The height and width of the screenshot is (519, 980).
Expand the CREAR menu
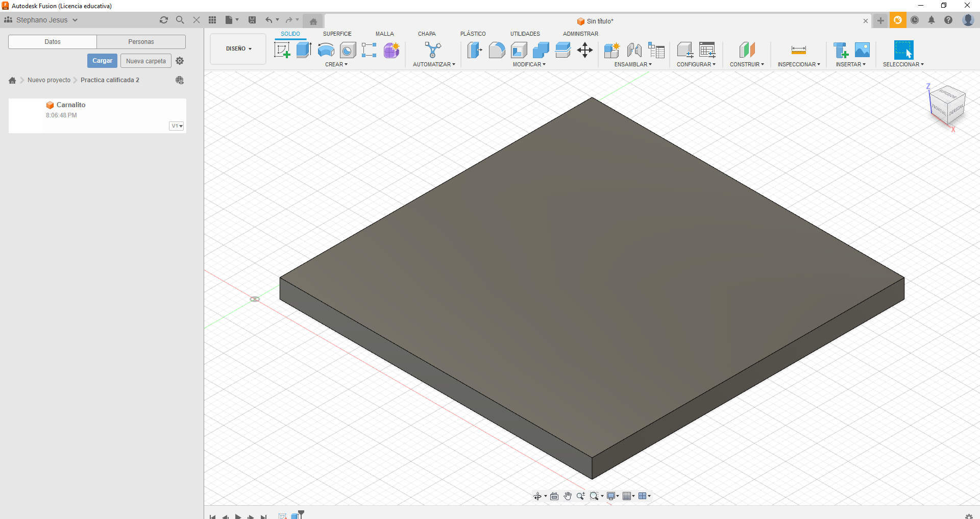coord(336,64)
